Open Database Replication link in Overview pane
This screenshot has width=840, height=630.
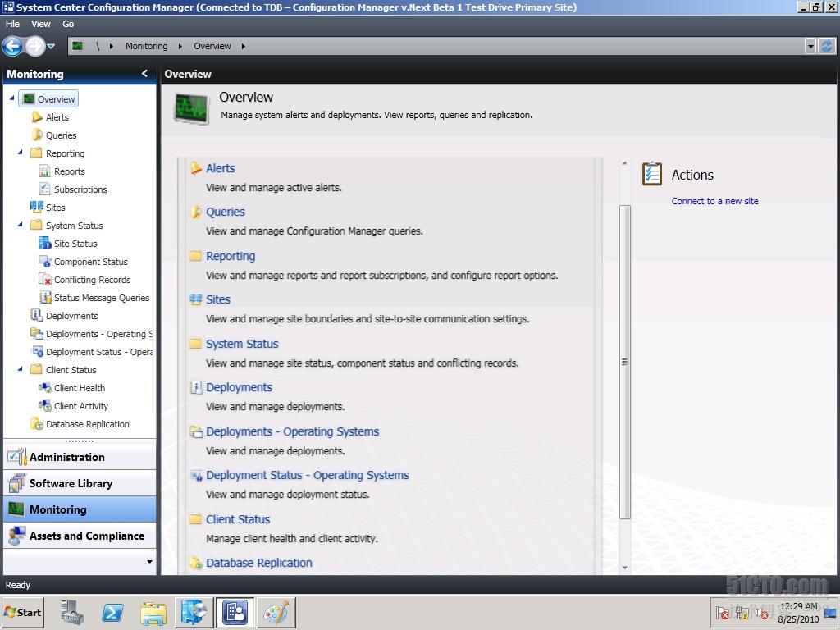(258, 563)
